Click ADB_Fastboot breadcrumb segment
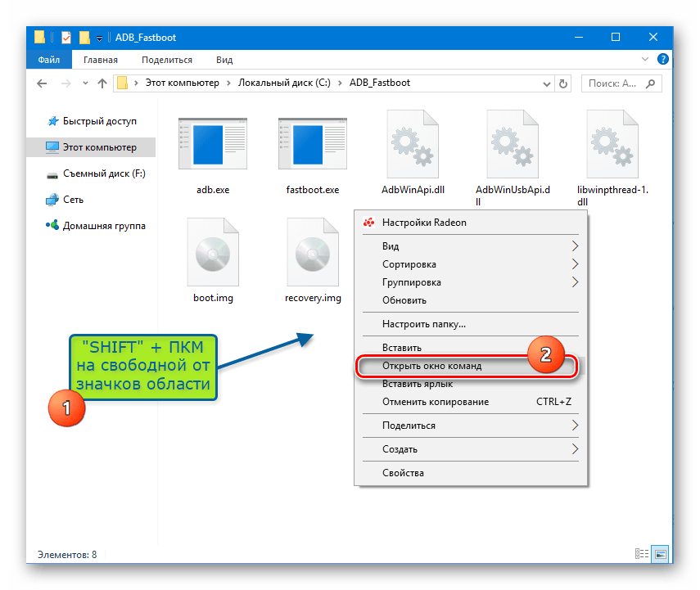The height and width of the screenshot is (590, 700). [379, 83]
